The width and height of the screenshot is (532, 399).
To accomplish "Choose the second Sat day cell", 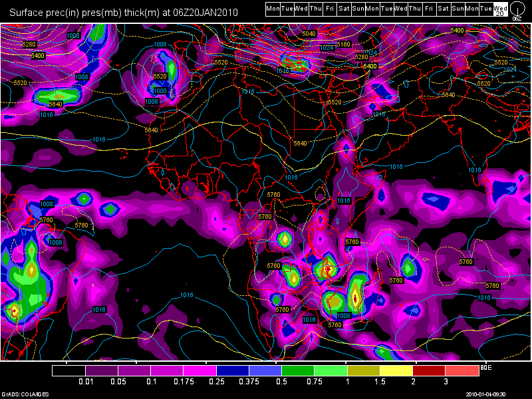I will click(444, 9).
